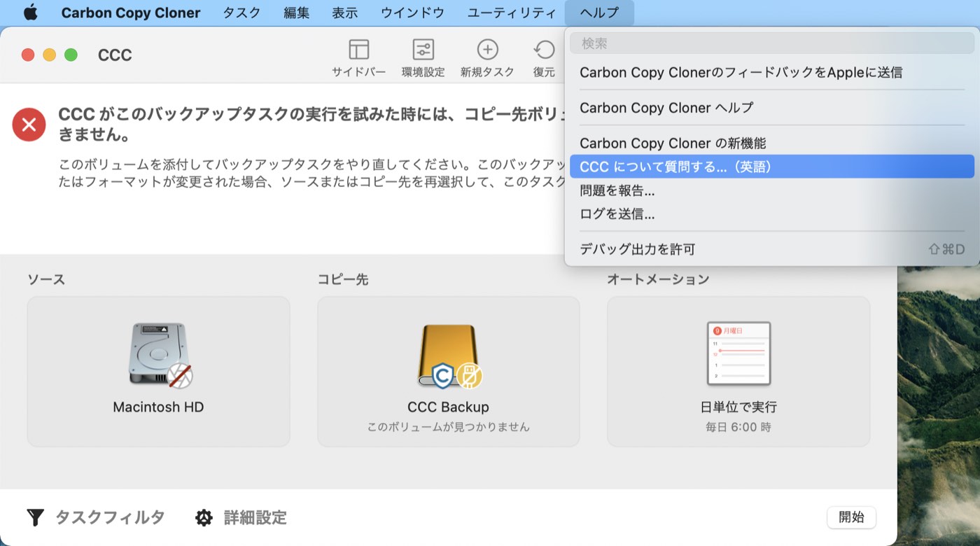The width and height of the screenshot is (980, 546).
Task: Click the CCC Backup label
Action: (448, 407)
